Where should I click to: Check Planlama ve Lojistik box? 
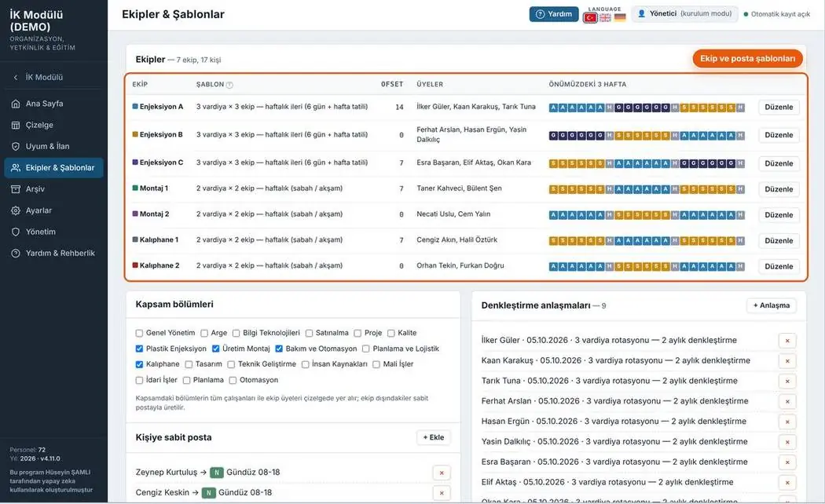pyautogui.click(x=365, y=349)
